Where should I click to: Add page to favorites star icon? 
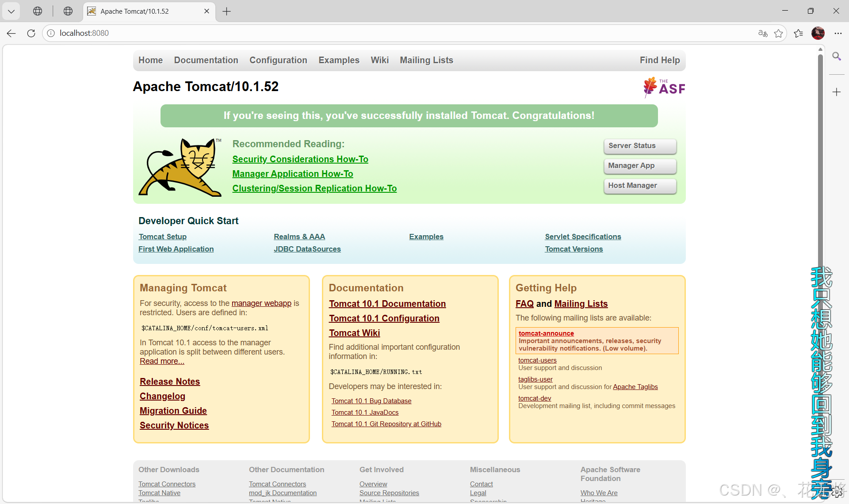point(778,33)
